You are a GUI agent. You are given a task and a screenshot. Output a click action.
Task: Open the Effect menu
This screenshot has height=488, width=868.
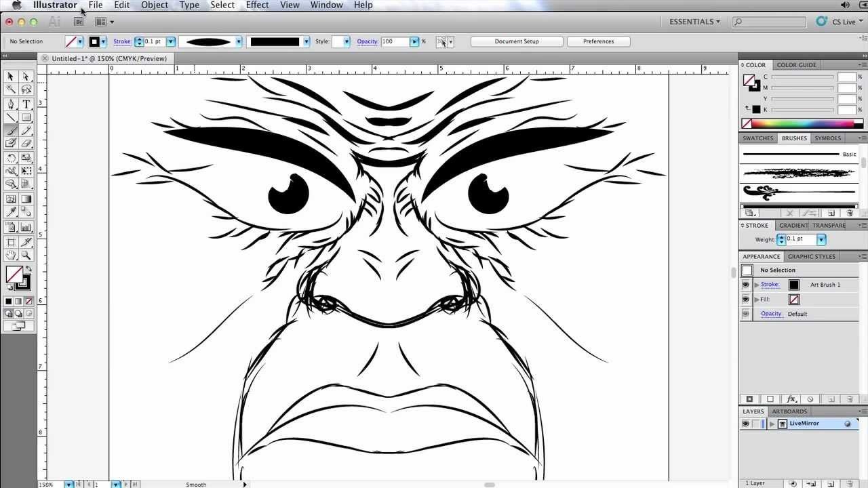point(257,5)
